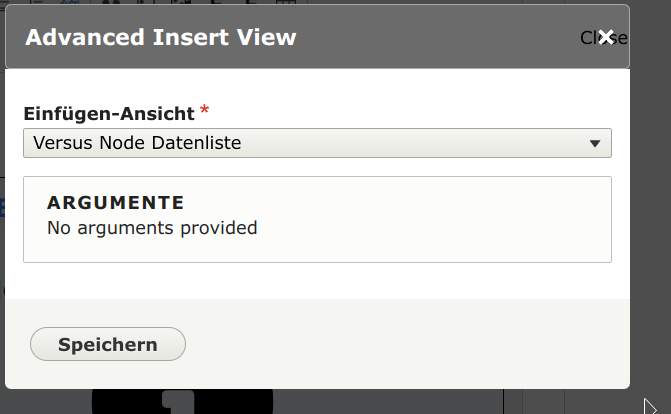Close the Advanced Insert View dialog

click(x=606, y=37)
